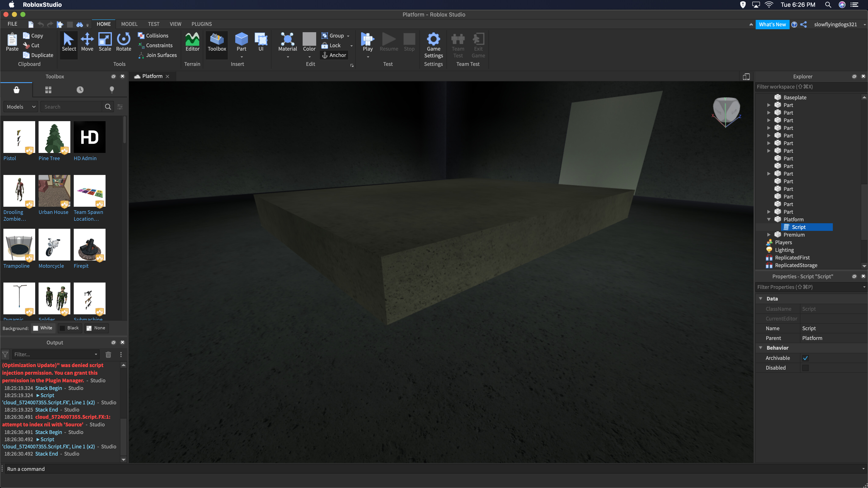Click the Duplicate button
The image size is (868, 488).
tap(38, 55)
